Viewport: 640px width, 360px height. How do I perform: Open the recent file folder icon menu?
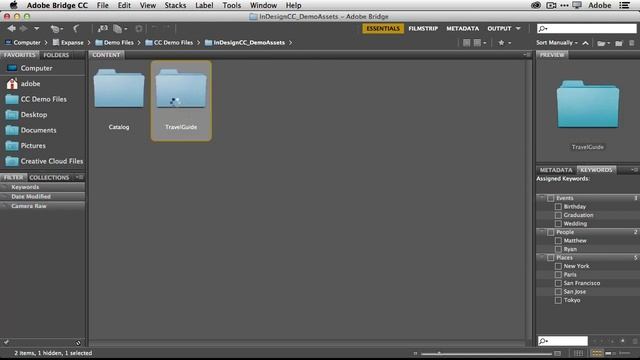(x=603, y=43)
